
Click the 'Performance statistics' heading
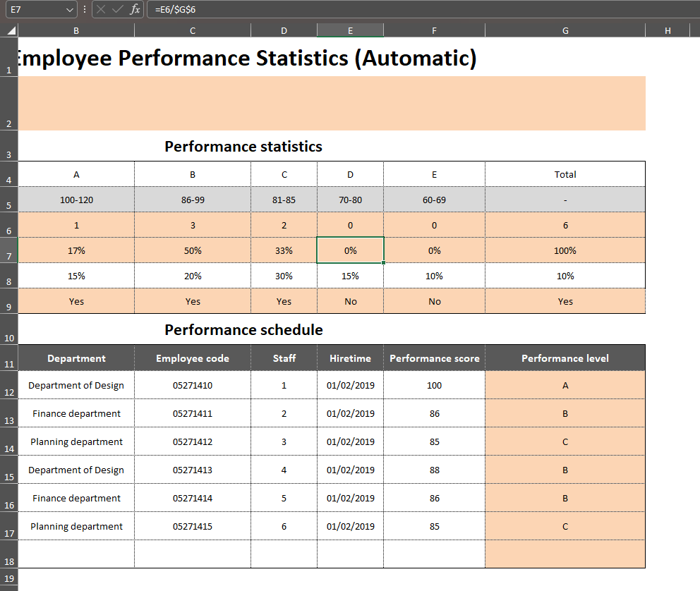(x=243, y=146)
